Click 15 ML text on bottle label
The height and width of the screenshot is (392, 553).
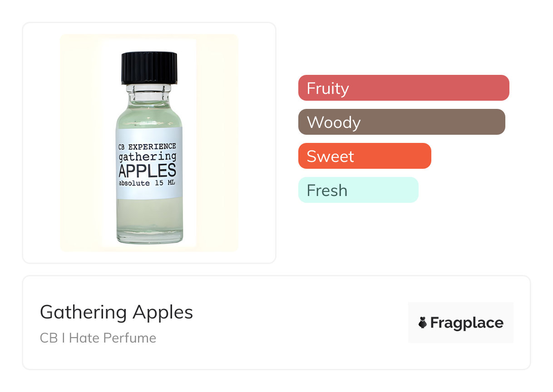click(166, 183)
